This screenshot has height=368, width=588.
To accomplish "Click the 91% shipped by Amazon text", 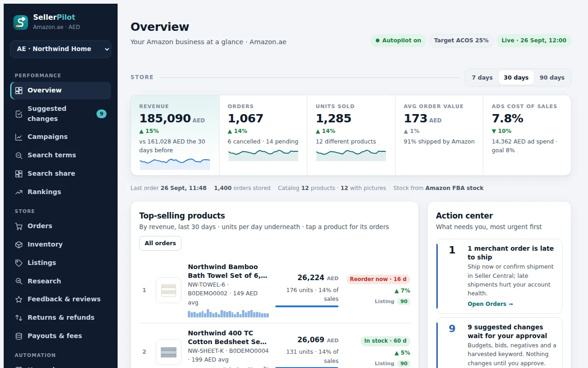I will (x=439, y=142).
